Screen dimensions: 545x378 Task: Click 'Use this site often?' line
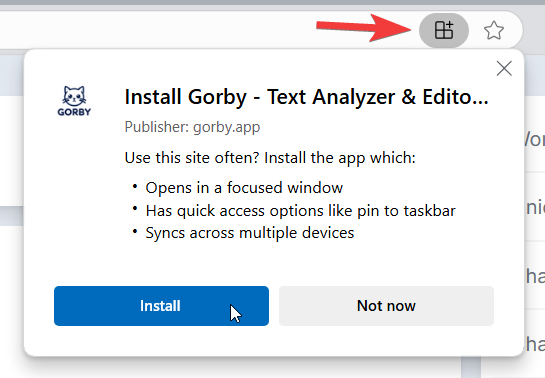[270, 158]
